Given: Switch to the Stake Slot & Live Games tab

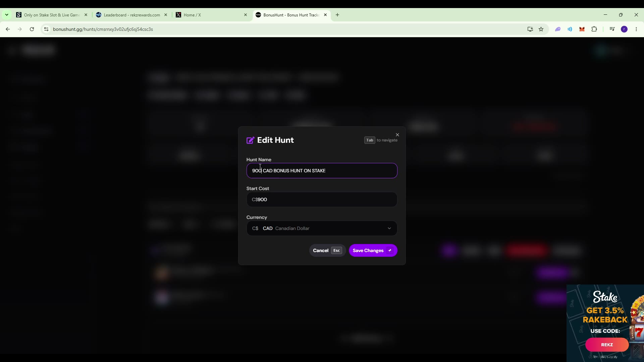Looking at the screenshot, I should [51, 15].
